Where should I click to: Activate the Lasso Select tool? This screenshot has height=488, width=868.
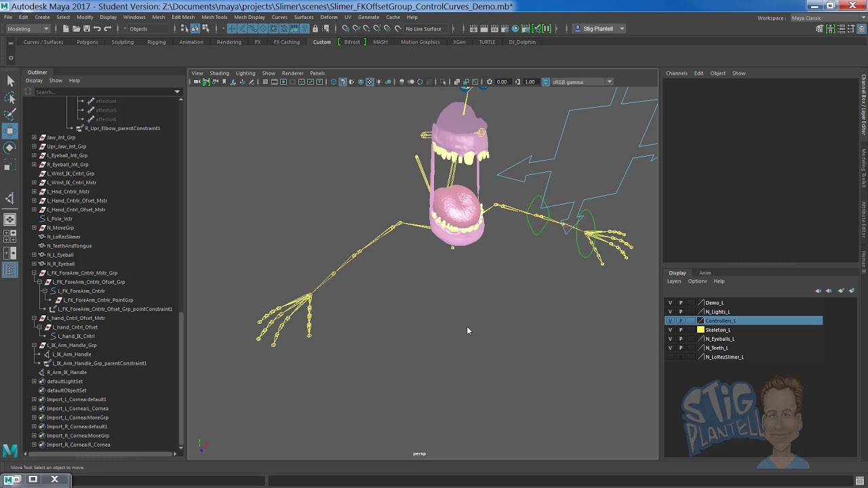(10, 99)
